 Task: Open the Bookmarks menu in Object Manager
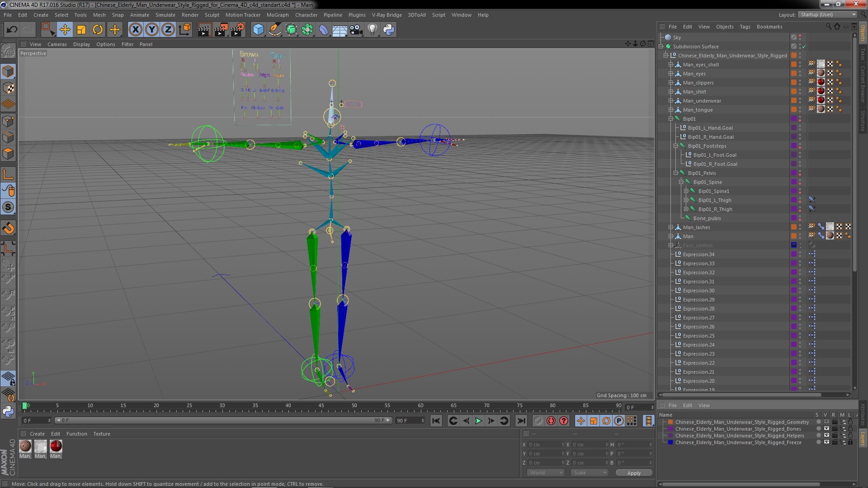pos(769,27)
